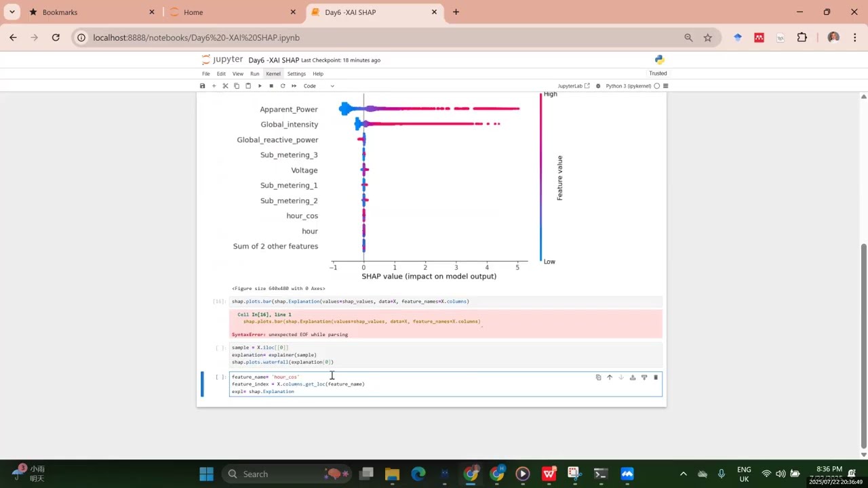Open the tab search chevron in Chrome
This screenshot has height=488, width=868.
[12, 12]
